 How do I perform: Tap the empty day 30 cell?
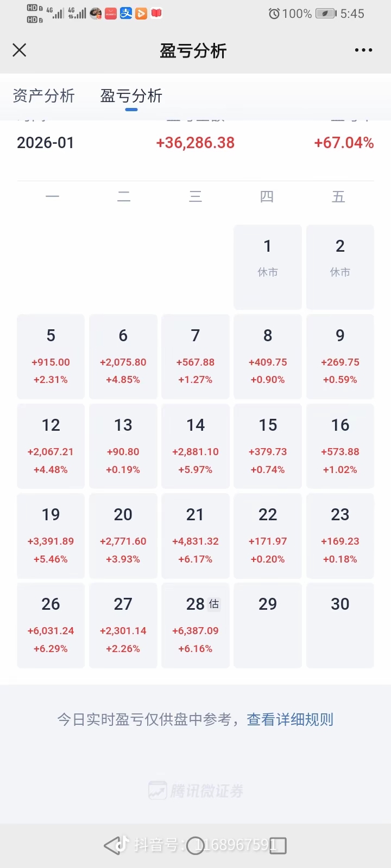click(x=340, y=625)
